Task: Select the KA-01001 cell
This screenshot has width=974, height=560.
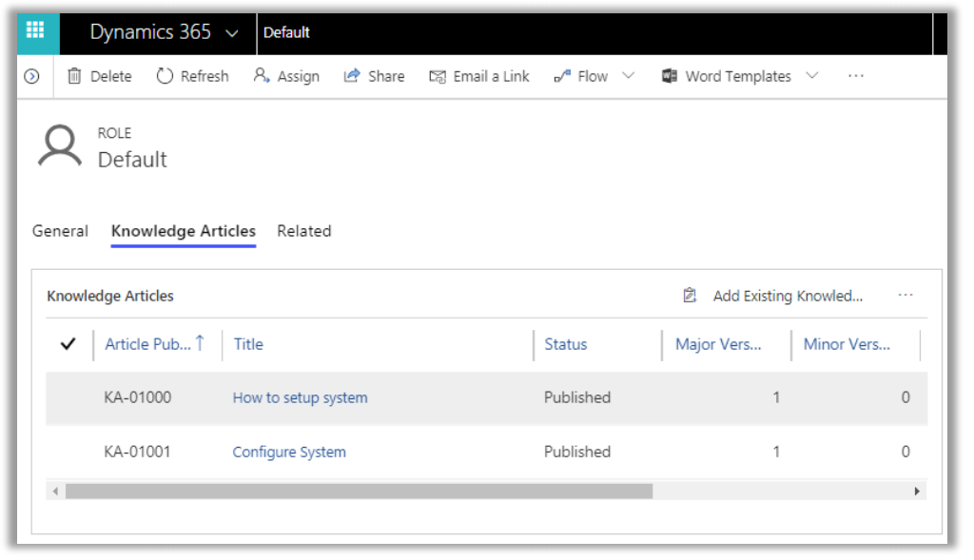Action: (137, 452)
